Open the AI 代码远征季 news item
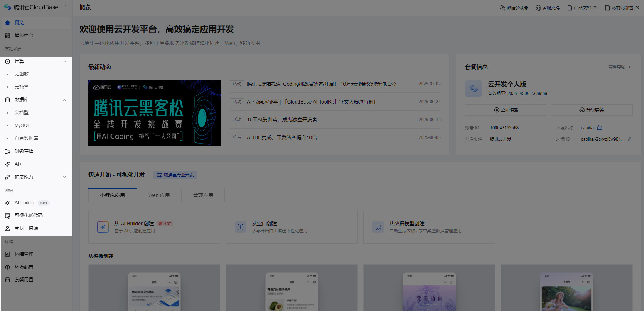This screenshot has width=644, height=311. (311, 102)
